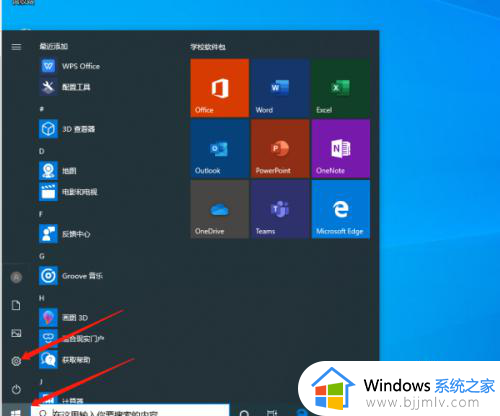Viewport: 500px width, 416px height.
Task: Open WPS Office from recently added
Action: 70,66
